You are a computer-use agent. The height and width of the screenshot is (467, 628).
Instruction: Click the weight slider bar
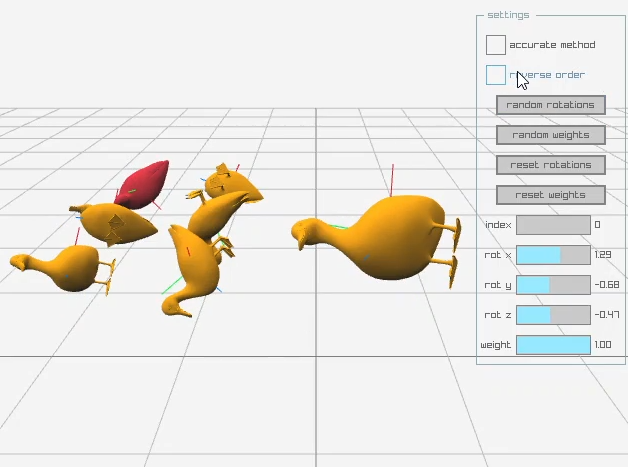[553, 345]
